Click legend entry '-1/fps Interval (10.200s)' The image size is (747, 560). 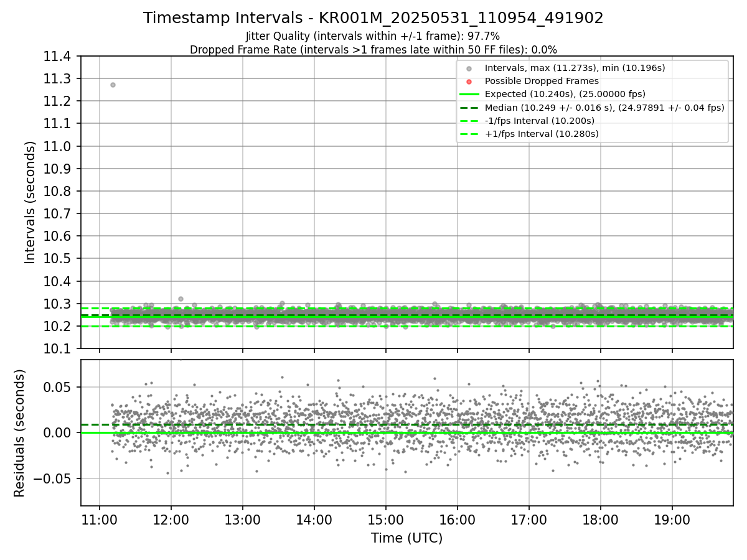(x=540, y=120)
